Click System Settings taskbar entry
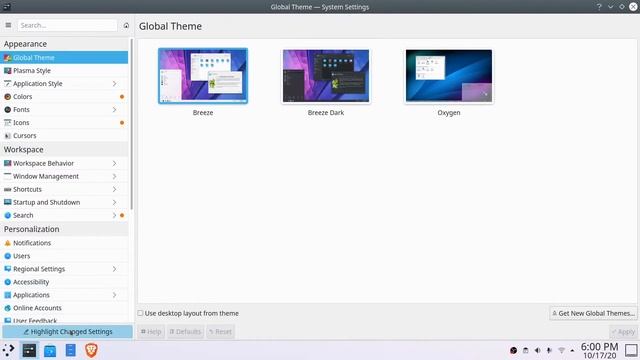The height and width of the screenshot is (360, 640). (x=29, y=350)
